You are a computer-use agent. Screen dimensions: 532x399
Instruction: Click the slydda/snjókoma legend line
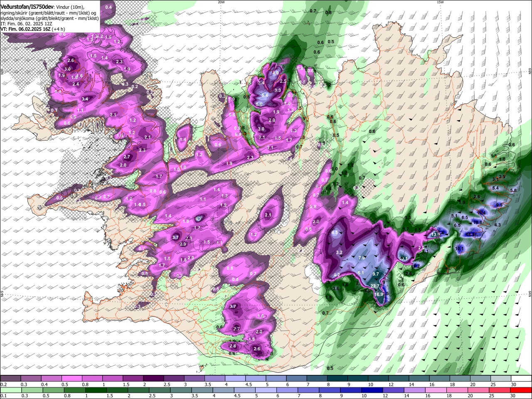[49, 18]
